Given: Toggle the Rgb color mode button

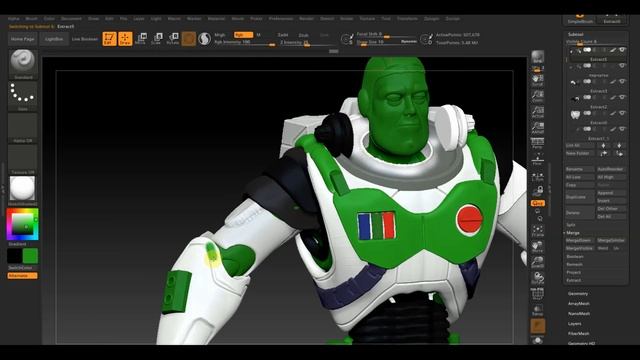Looking at the screenshot, I should pyautogui.click(x=243, y=35).
